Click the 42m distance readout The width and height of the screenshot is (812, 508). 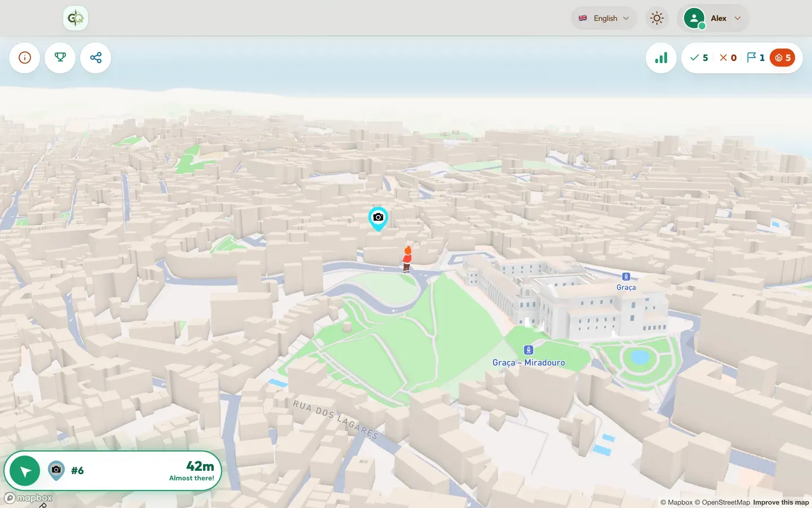point(200,466)
